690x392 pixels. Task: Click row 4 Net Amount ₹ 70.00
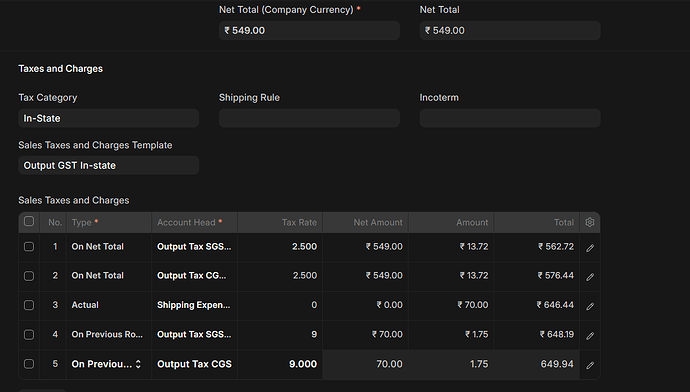[x=387, y=334]
